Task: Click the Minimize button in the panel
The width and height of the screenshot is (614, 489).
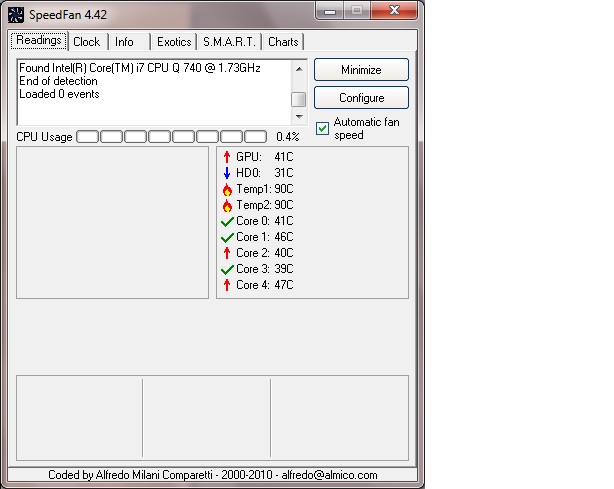Action: [x=361, y=70]
